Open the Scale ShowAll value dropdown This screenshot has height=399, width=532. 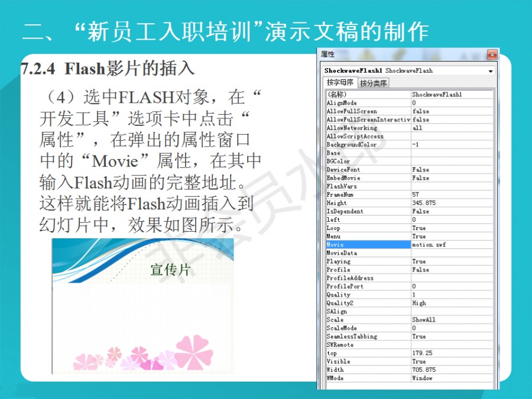pos(452,320)
